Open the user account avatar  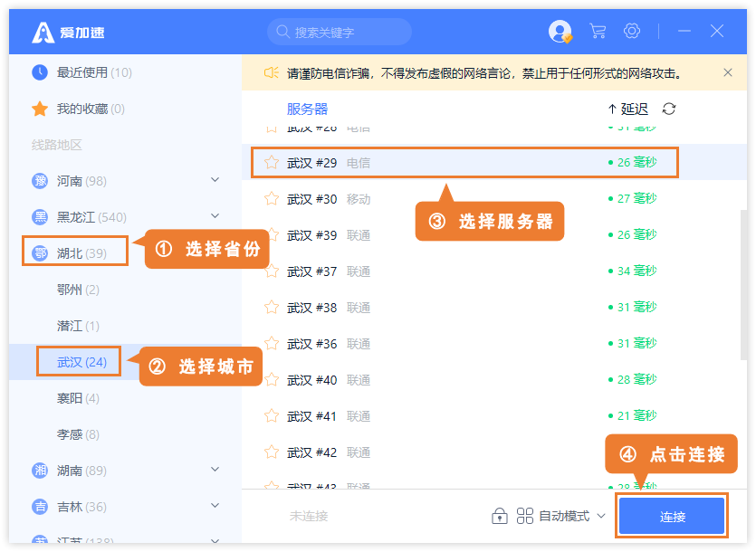pos(560,32)
